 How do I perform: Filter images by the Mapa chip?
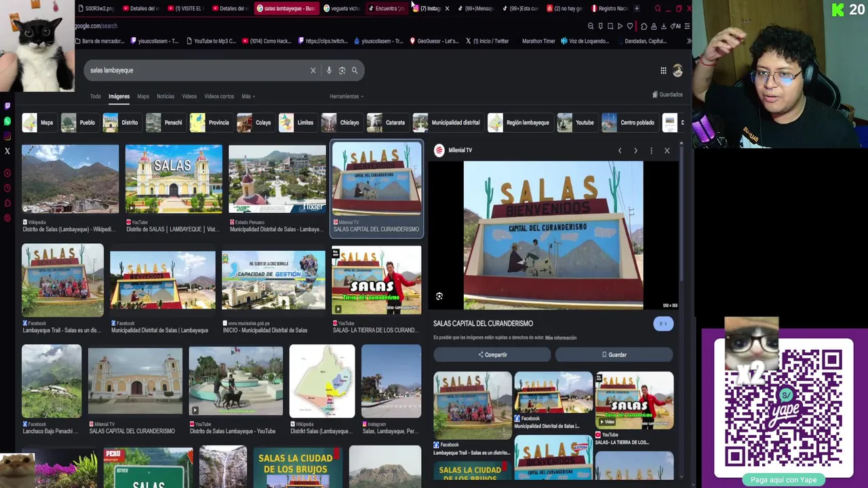[x=38, y=123]
